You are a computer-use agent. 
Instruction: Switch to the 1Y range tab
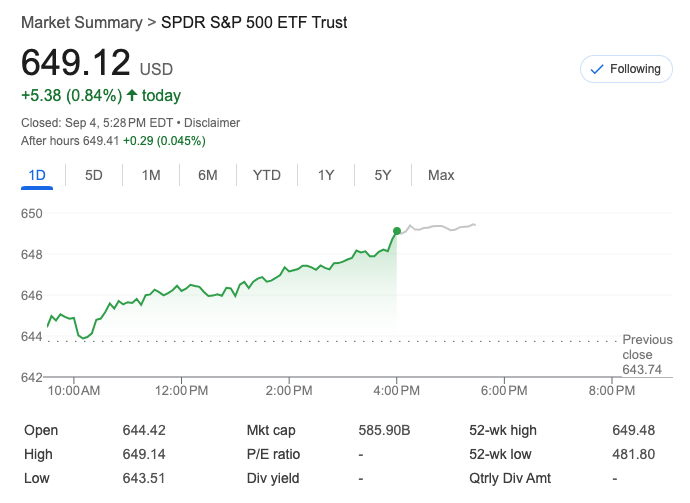(x=326, y=175)
